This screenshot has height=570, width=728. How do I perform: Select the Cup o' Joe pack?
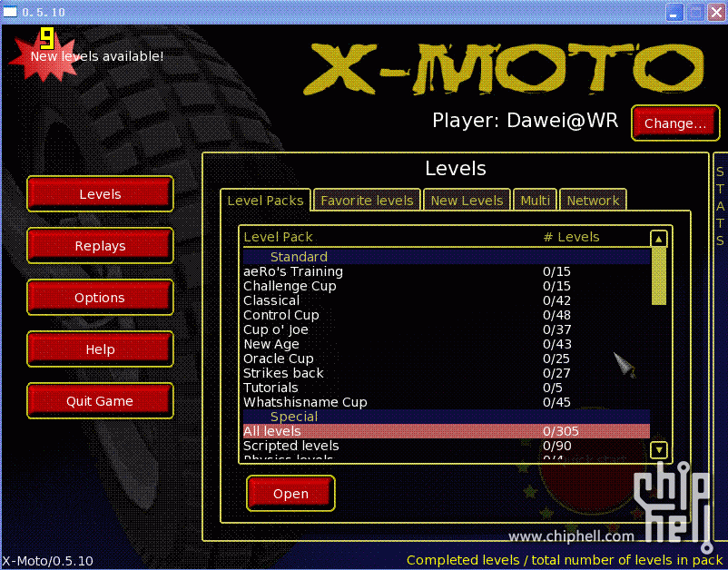pos(447,329)
